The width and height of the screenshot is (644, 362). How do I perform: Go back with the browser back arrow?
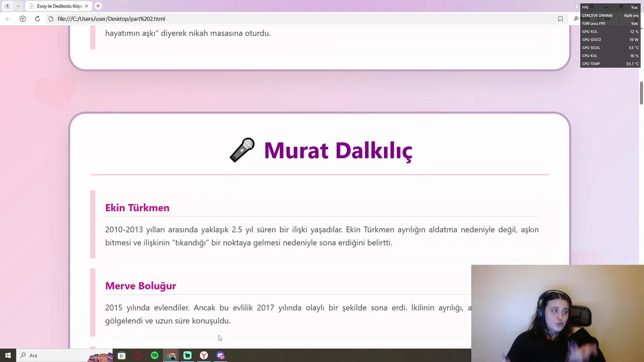point(8,19)
